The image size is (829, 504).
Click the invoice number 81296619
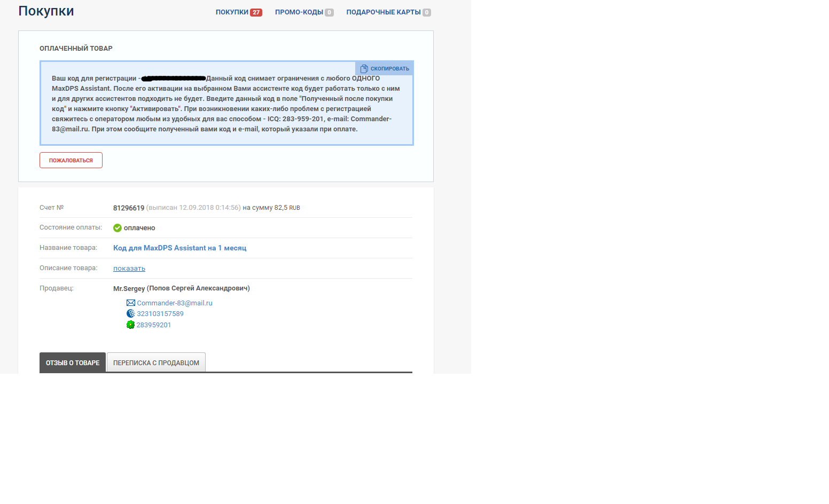[x=129, y=208]
